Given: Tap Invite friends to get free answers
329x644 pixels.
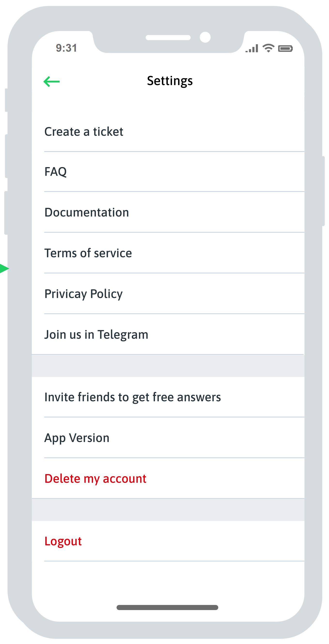Looking at the screenshot, I should pos(133,397).
